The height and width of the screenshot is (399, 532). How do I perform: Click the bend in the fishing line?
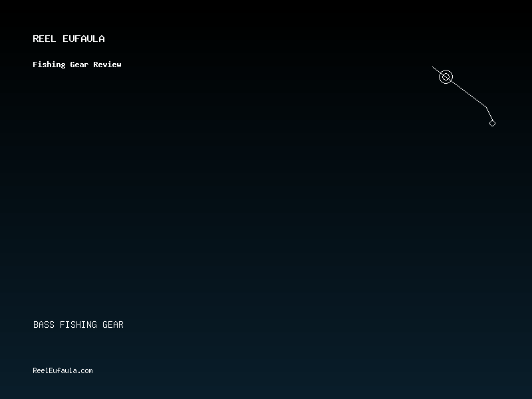tap(486, 107)
